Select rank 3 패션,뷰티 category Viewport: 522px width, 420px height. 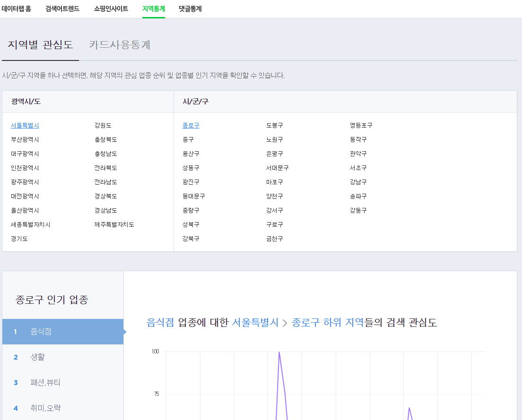[x=63, y=382]
